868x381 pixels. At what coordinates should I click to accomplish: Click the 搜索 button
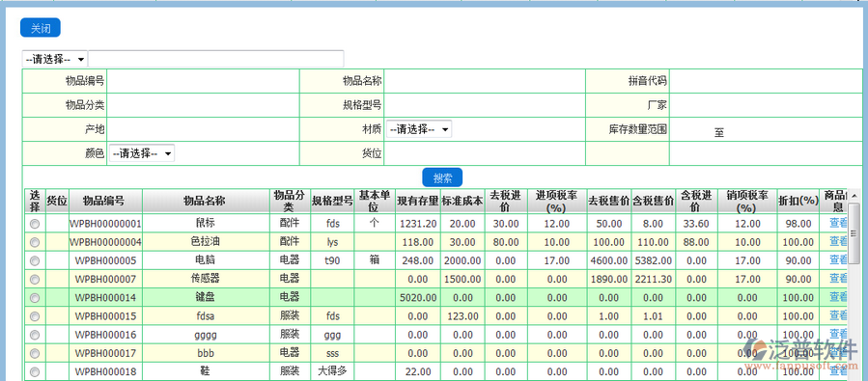[x=442, y=178]
